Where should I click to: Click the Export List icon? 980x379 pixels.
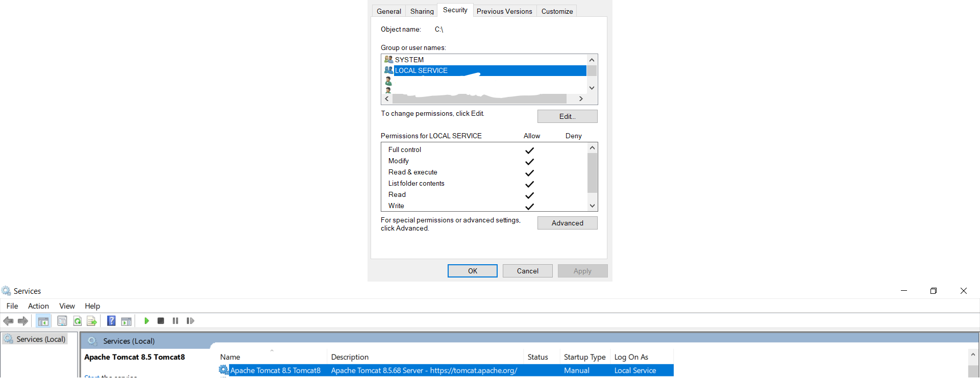click(92, 321)
